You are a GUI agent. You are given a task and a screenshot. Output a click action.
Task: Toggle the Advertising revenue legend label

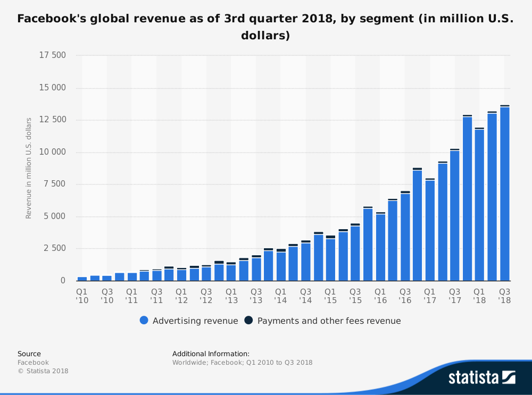[195, 321]
